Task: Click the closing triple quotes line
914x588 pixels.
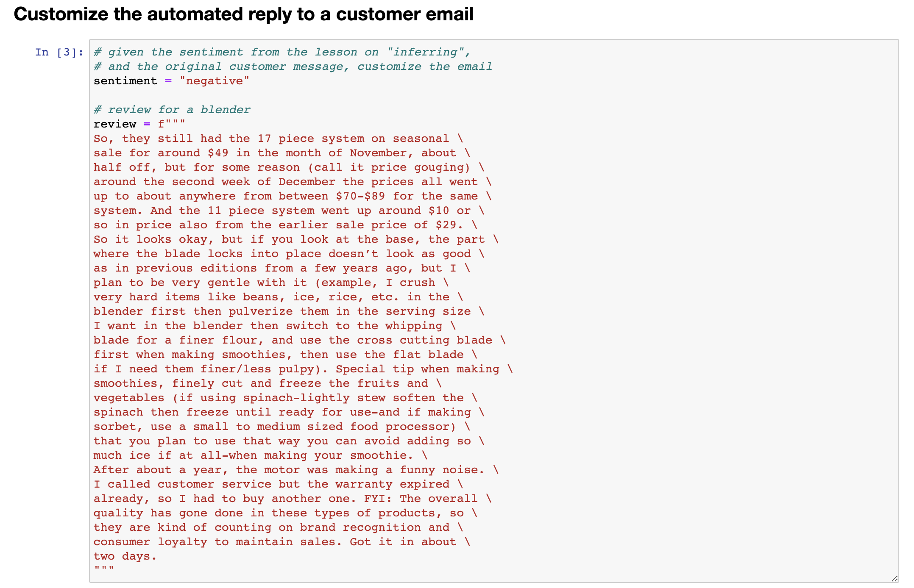Action: pos(104,568)
